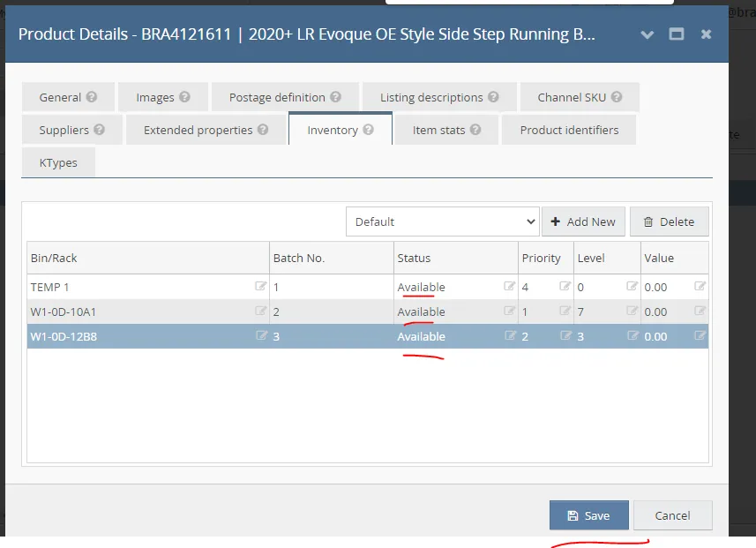
Task: Open the Suppliers tab
Action: (71, 130)
